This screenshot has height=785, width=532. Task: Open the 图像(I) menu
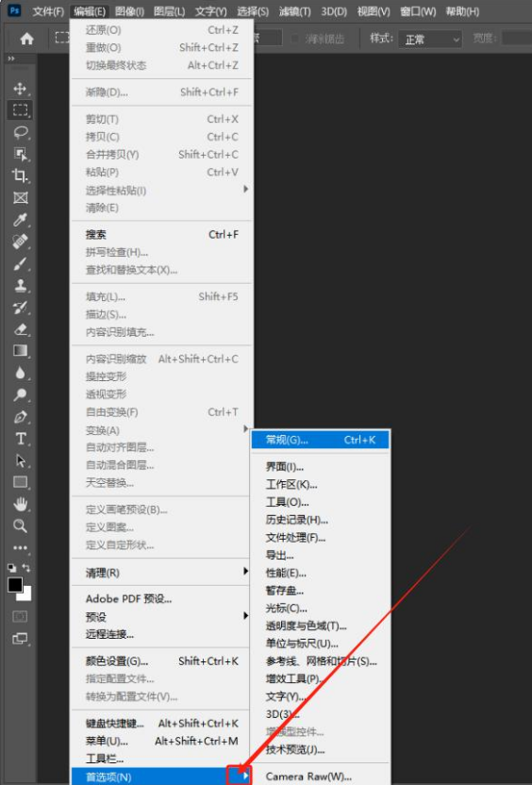point(129,11)
